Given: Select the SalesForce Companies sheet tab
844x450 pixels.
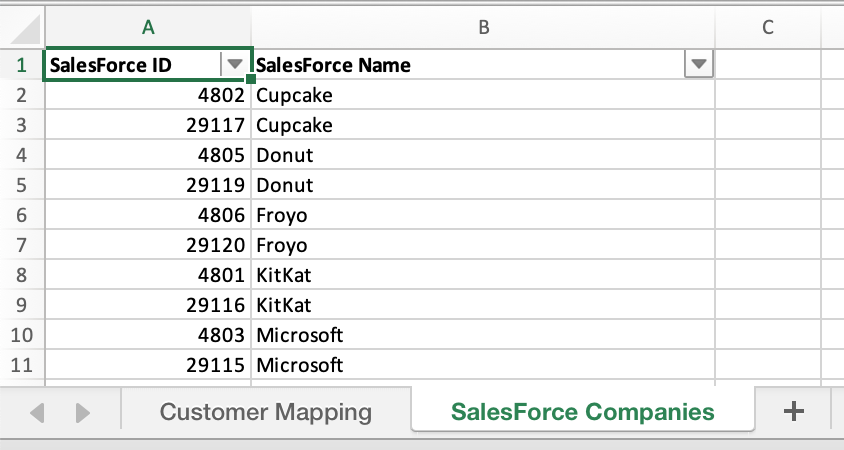Looking at the screenshot, I should (583, 412).
